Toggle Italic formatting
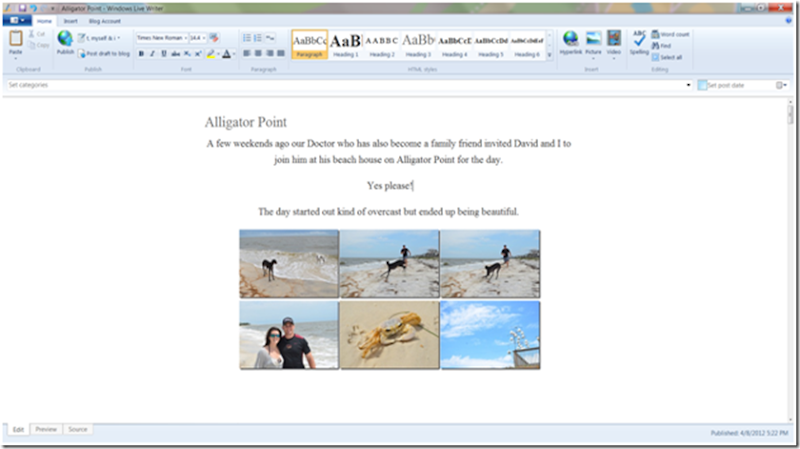The height and width of the screenshot is (449, 800). (152, 54)
